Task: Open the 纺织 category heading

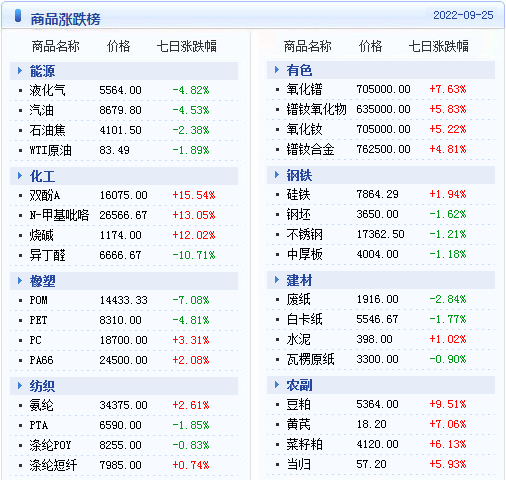Action: click(42, 386)
